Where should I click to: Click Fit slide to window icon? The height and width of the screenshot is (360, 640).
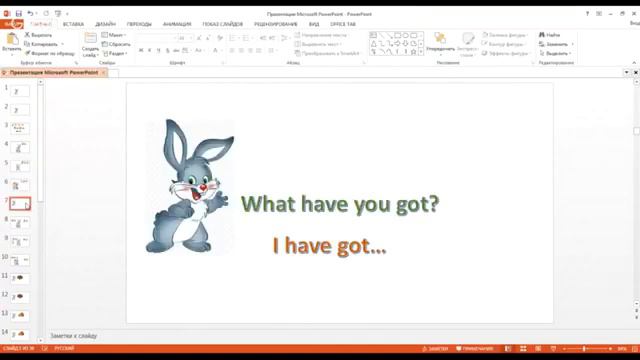(635, 349)
